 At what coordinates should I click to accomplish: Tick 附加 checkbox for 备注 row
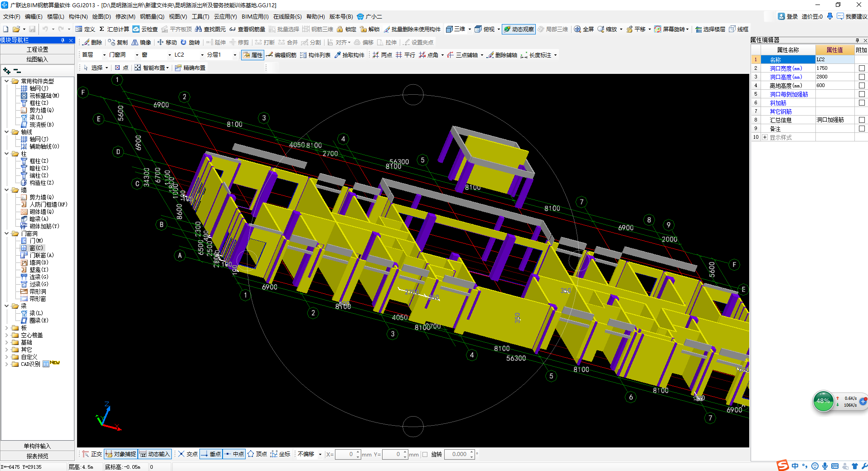(x=862, y=128)
